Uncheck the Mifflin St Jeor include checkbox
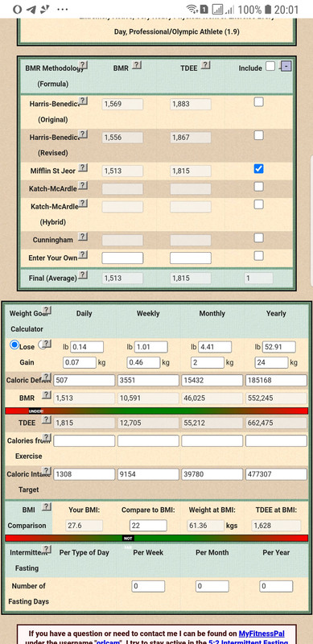The width and height of the screenshot is (313, 644). [258, 169]
